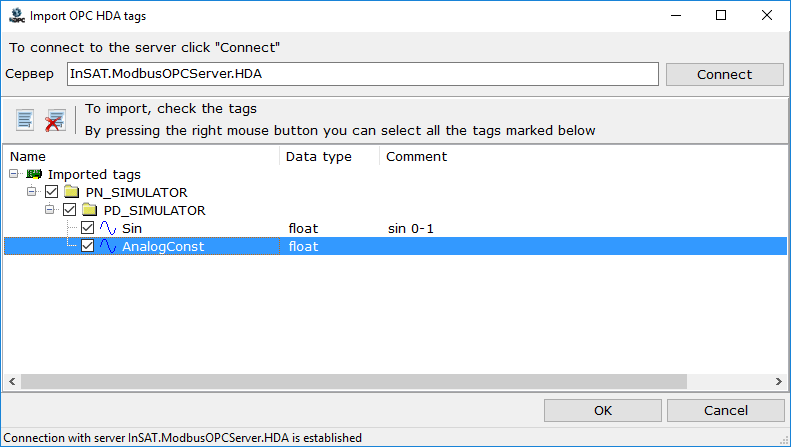Click the PN_SIMULATOR folder icon

pyautogui.click(x=72, y=192)
